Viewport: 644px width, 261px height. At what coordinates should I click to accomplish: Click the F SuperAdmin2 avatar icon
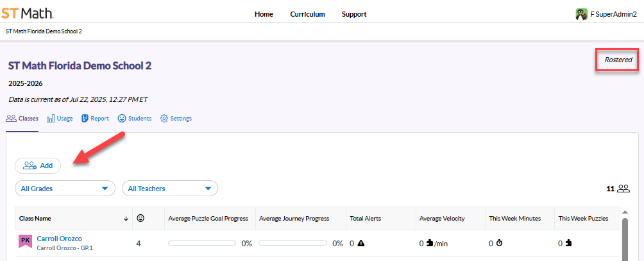point(582,14)
